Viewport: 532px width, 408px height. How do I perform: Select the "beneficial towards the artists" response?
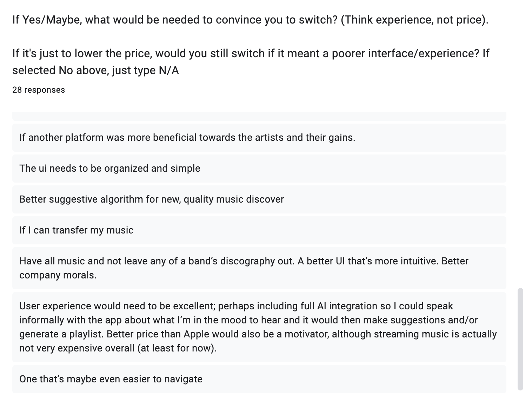pos(187,138)
